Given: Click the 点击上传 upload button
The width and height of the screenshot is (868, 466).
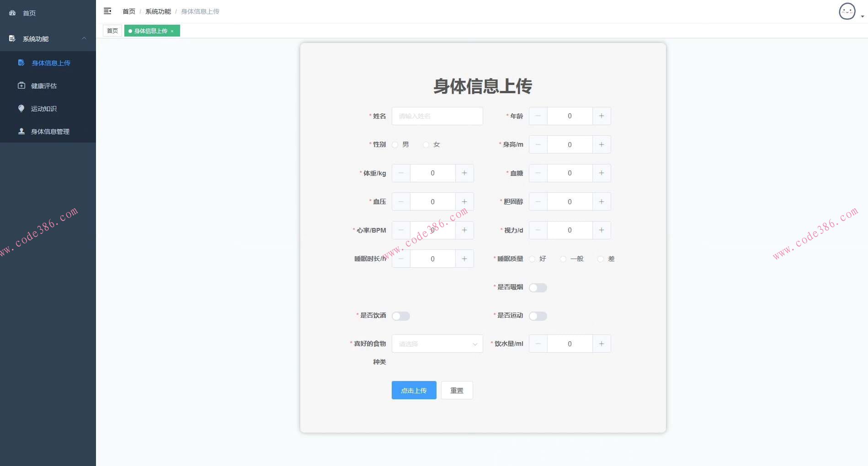Looking at the screenshot, I should pos(413,390).
